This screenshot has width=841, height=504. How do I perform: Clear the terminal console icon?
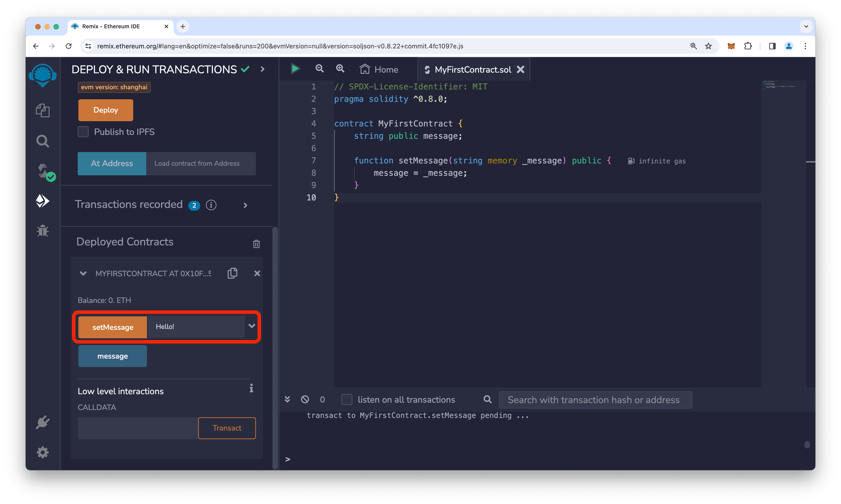305,399
